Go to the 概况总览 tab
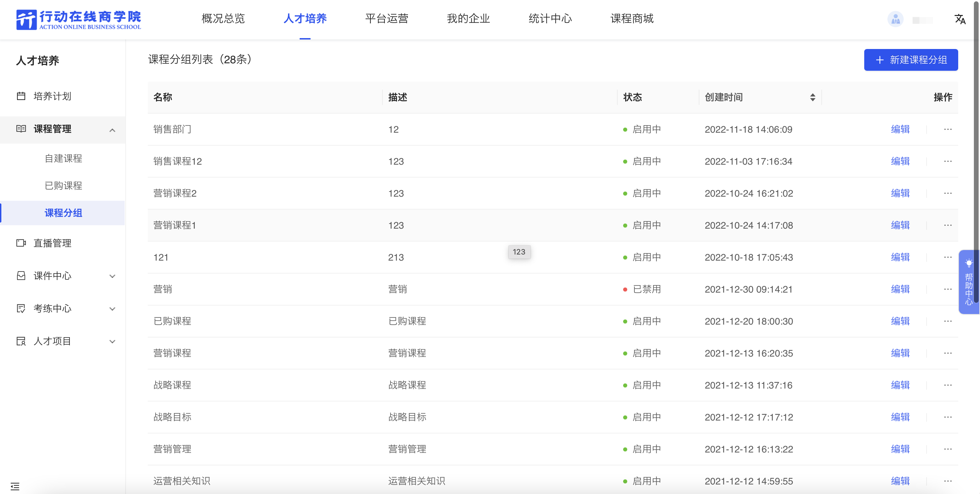The height and width of the screenshot is (494, 980). [223, 19]
